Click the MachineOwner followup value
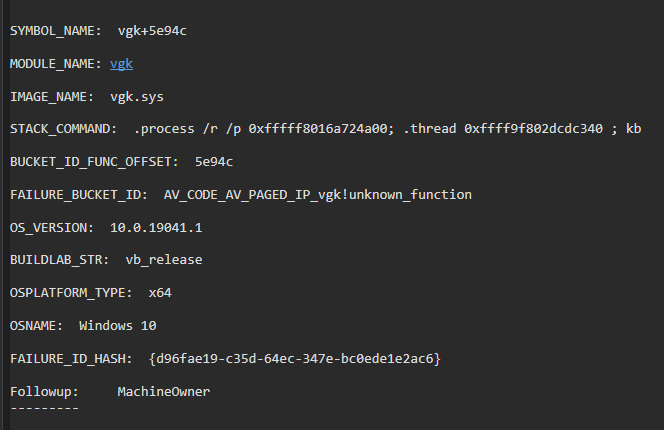664x430 pixels. coord(163,391)
